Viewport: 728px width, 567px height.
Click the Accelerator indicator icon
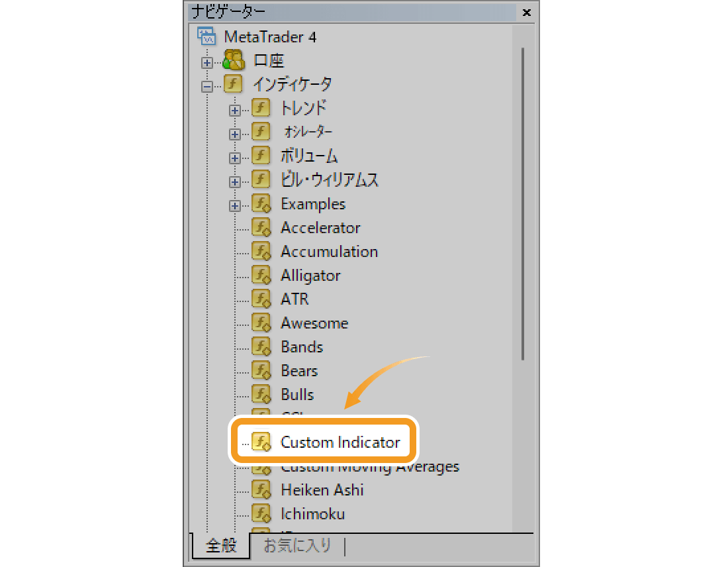click(x=261, y=228)
